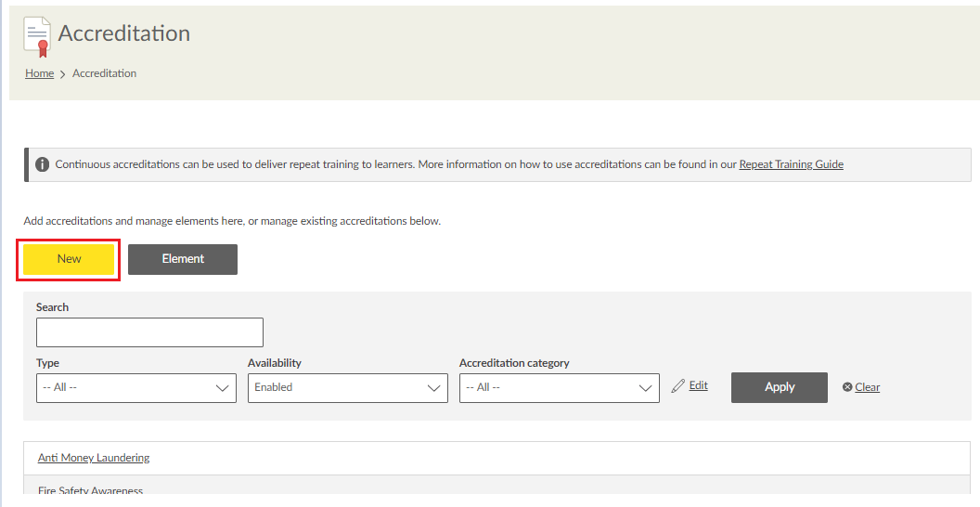Expand the Availability dropdown showing Enabled

pyautogui.click(x=348, y=388)
